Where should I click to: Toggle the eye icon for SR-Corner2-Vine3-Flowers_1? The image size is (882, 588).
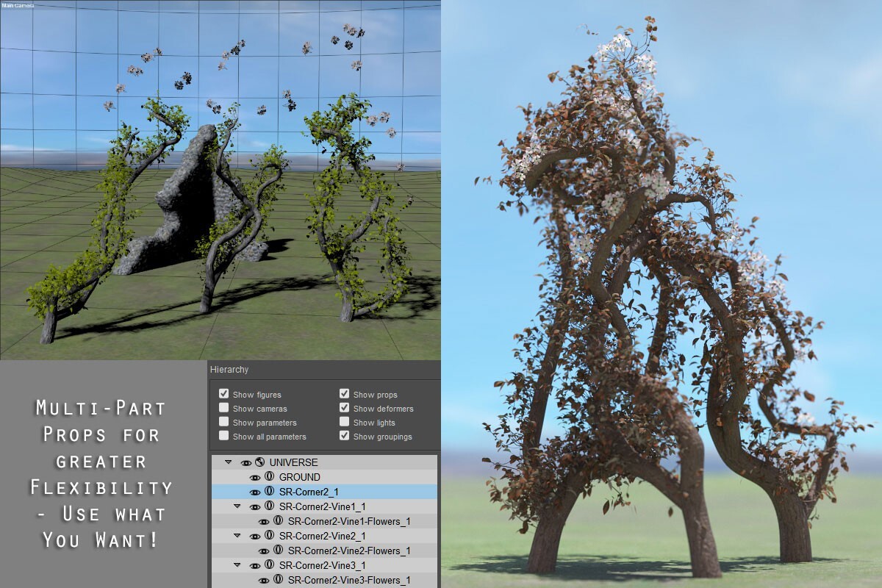(x=264, y=581)
